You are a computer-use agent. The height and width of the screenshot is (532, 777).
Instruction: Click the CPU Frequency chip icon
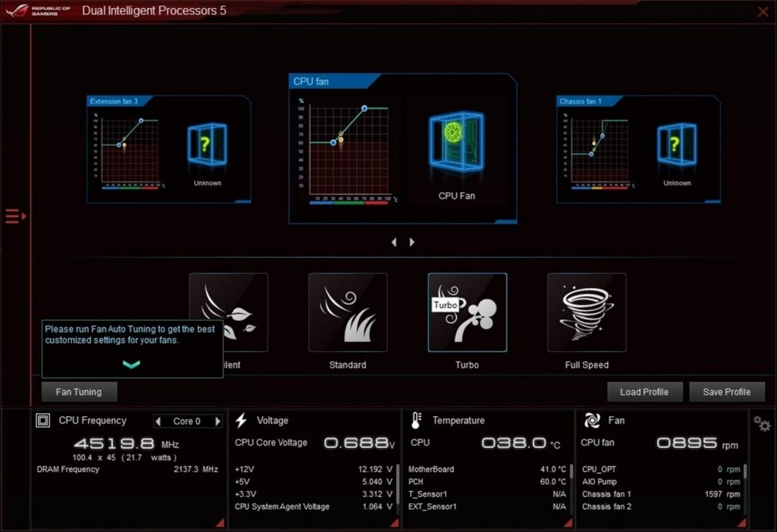(43, 421)
